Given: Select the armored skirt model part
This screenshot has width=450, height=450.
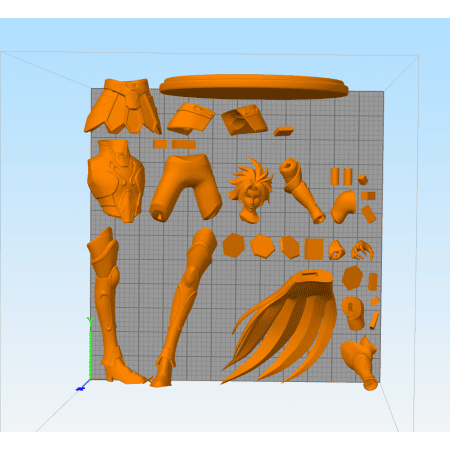Looking at the screenshot, I should [x=123, y=106].
